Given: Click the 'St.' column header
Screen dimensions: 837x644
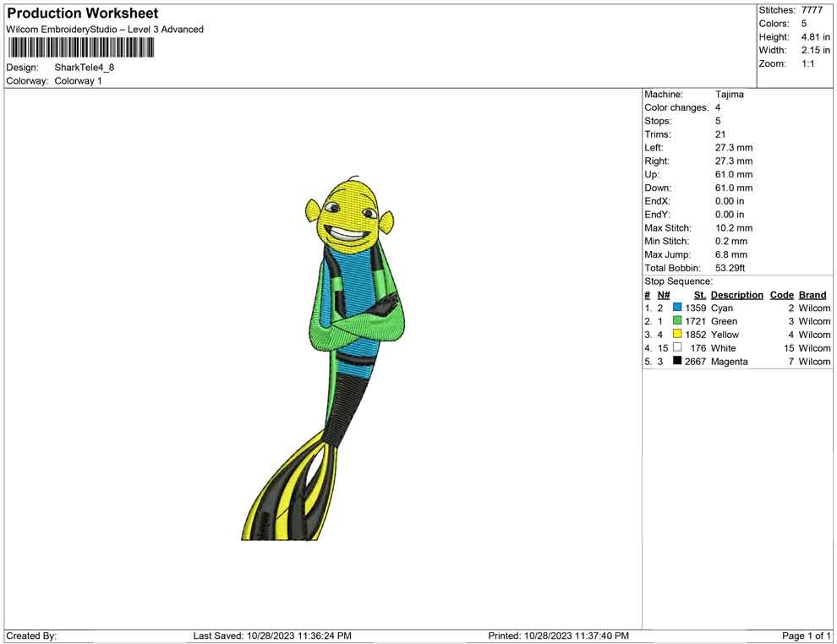Looking at the screenshot, I should [700, 295].
